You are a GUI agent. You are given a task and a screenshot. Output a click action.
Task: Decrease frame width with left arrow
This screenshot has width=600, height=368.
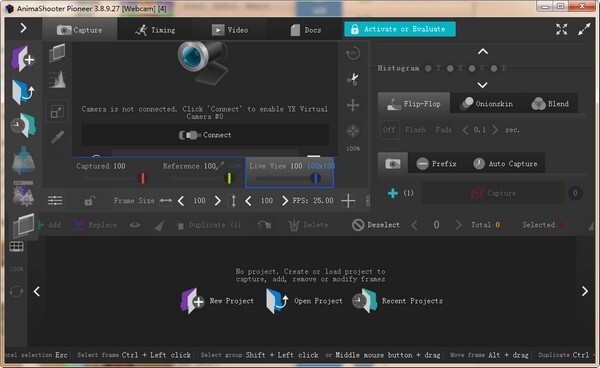coord(181,200)
